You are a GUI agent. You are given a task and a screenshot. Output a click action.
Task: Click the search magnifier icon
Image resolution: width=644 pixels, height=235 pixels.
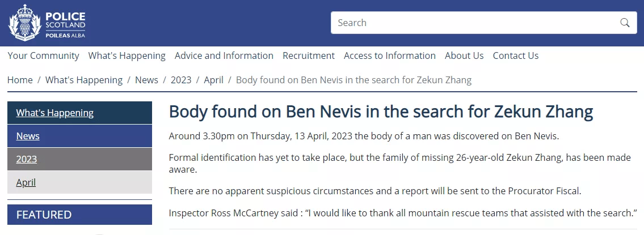coord(625,23)
